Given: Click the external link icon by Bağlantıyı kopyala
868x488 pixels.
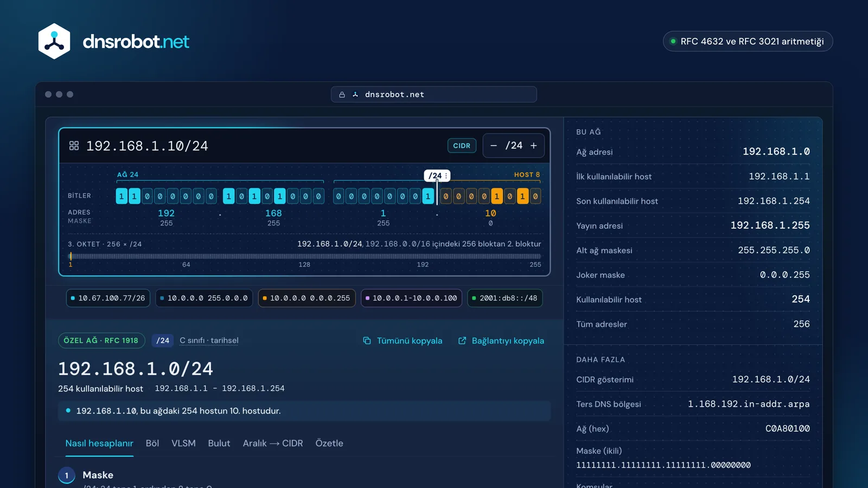Looking at the screenshot, I should click(462, 341).
